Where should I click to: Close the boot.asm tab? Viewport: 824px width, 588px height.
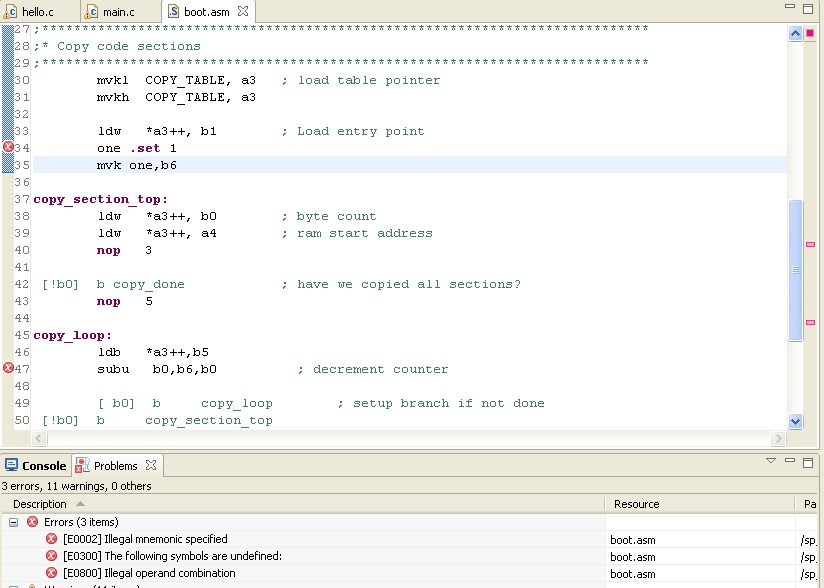tap(243, 11)
